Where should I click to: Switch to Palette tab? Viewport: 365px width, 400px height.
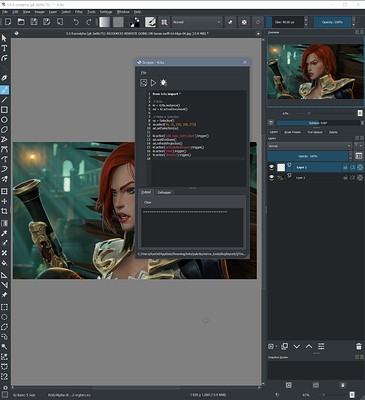click(x=333, y=132)
